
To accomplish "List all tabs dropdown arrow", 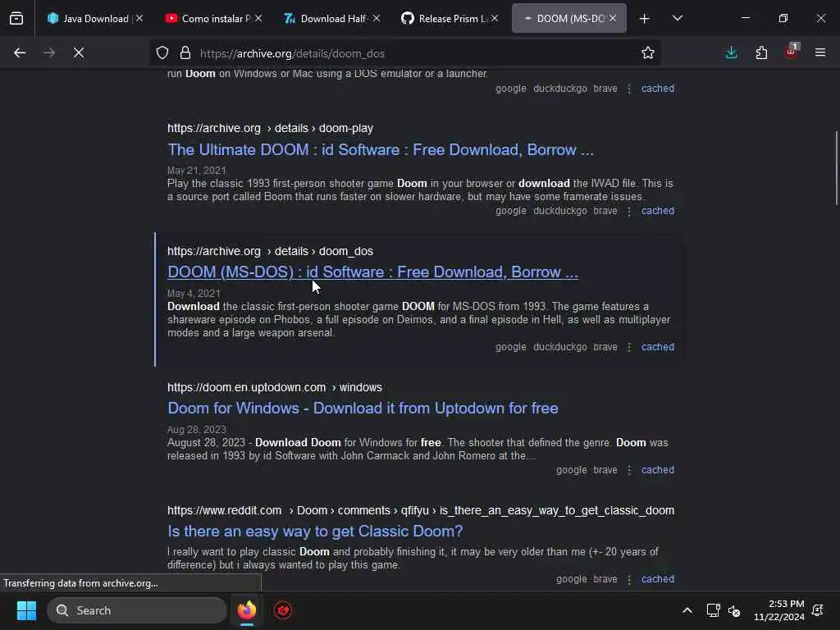I will pos(677,18).
